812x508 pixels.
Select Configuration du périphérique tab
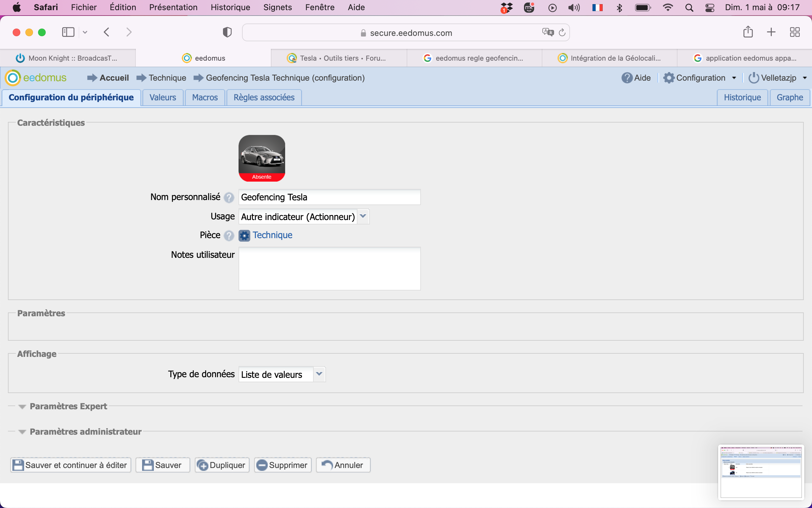coord(71,97)
